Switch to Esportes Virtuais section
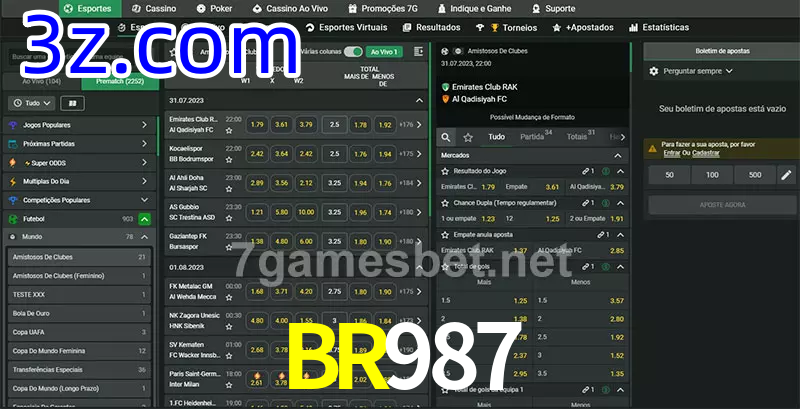 [346, 28]
